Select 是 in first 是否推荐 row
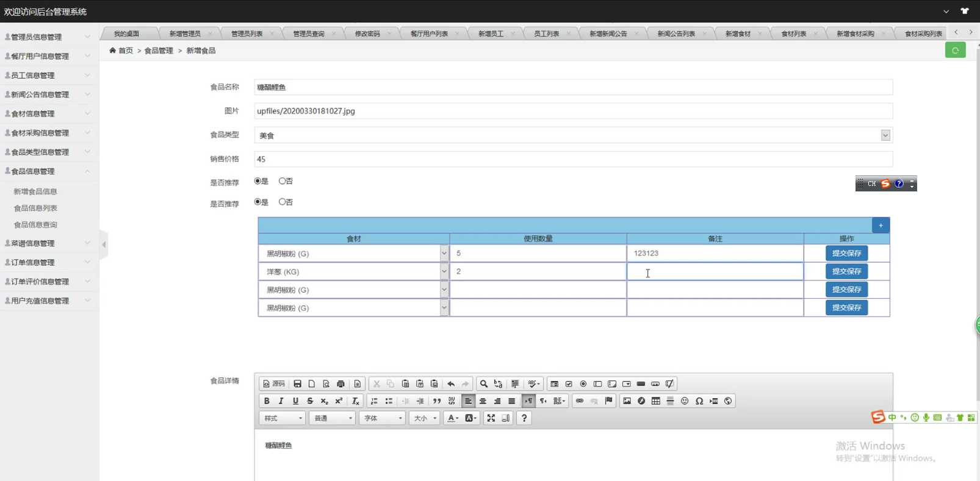The image size is (980, 481). coord(258,181)
